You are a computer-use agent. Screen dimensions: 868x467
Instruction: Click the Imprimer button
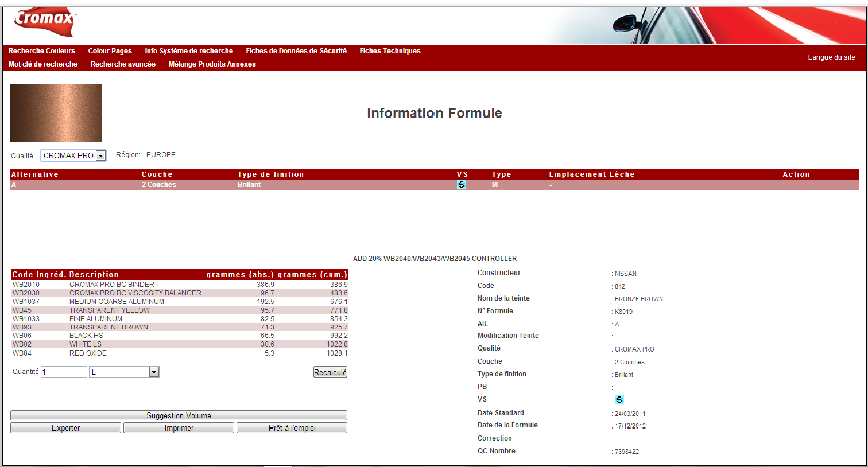(x=179, y=428)
